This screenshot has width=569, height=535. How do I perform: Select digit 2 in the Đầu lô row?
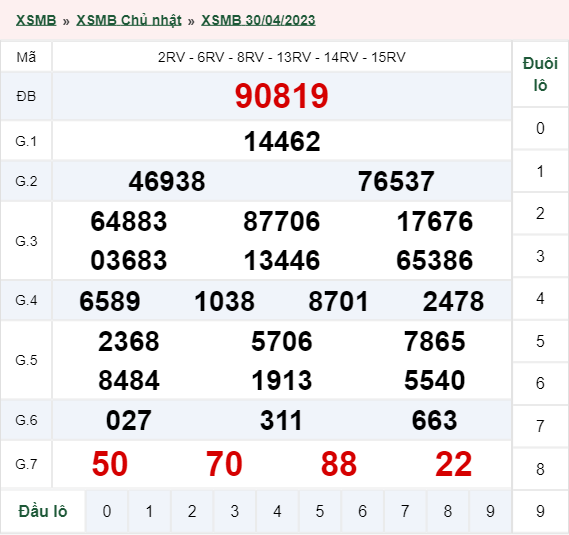click(x=192, y=511)
